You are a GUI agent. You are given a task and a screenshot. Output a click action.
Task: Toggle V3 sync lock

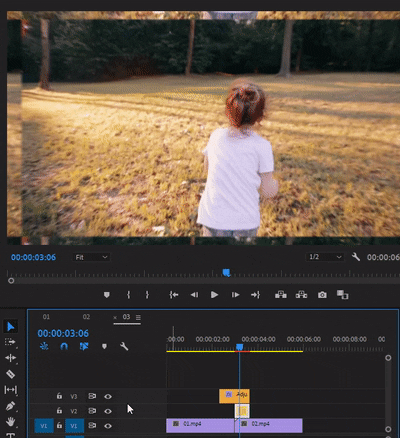coord(92,396)
